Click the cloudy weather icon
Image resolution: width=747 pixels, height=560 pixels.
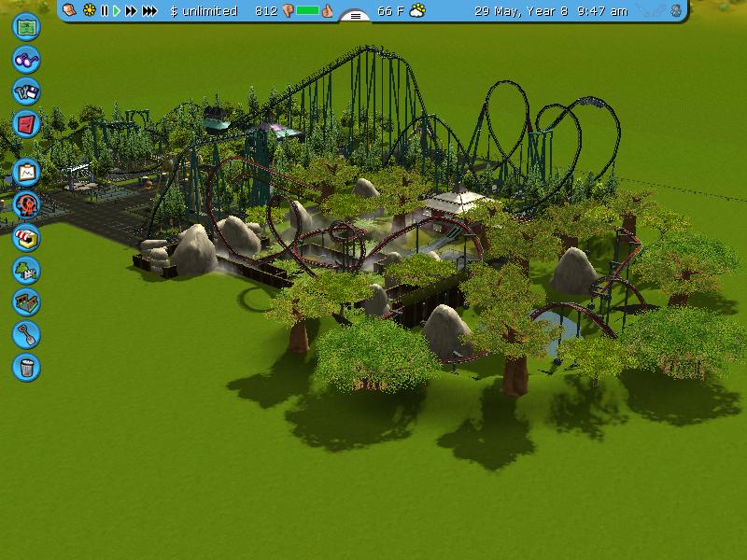click(x=417, y=10)
